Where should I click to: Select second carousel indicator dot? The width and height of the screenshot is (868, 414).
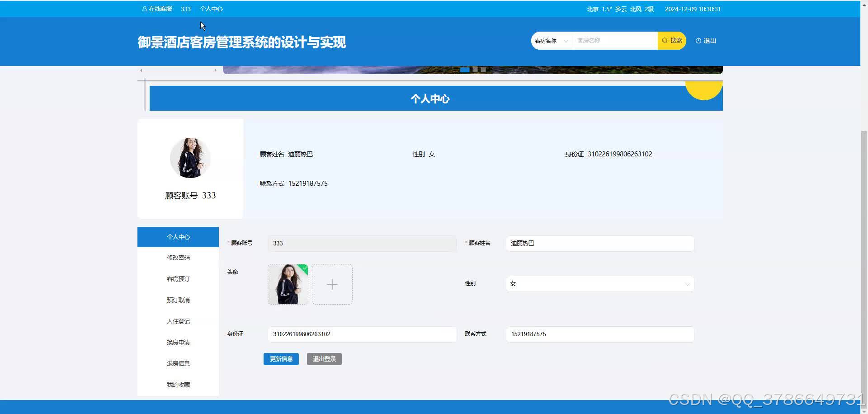pos(475,70)
